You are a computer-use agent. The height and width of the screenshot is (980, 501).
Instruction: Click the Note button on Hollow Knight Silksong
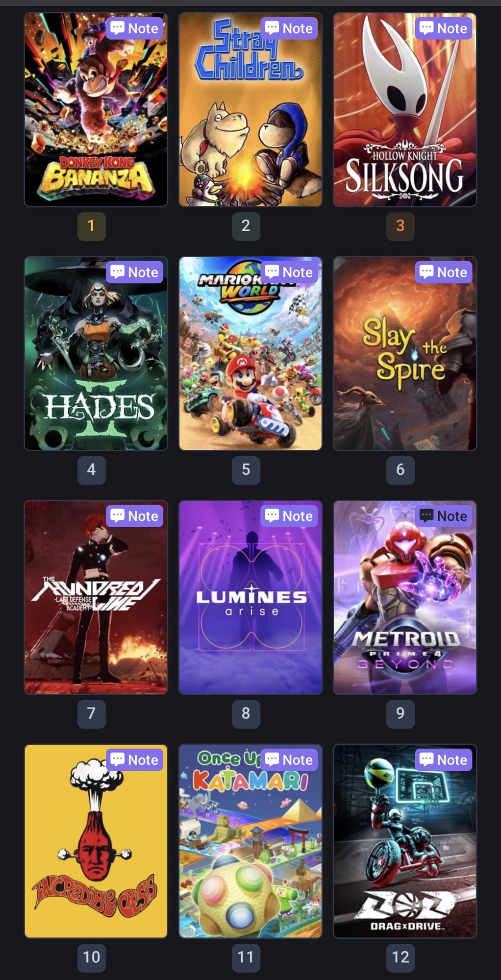(x=444, y=28)
